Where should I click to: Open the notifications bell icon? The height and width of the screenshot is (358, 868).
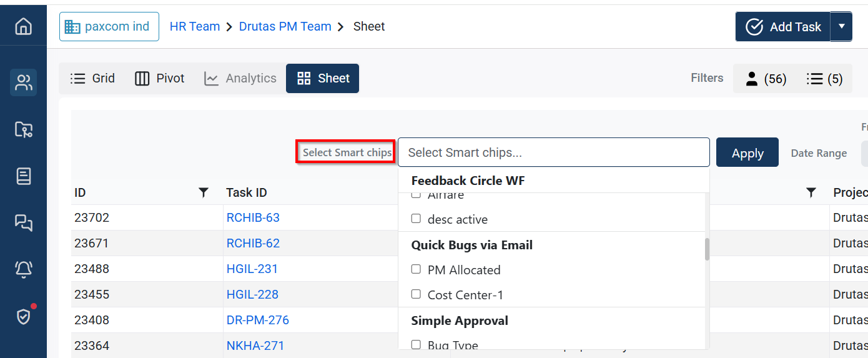click(x=23, y=269)
